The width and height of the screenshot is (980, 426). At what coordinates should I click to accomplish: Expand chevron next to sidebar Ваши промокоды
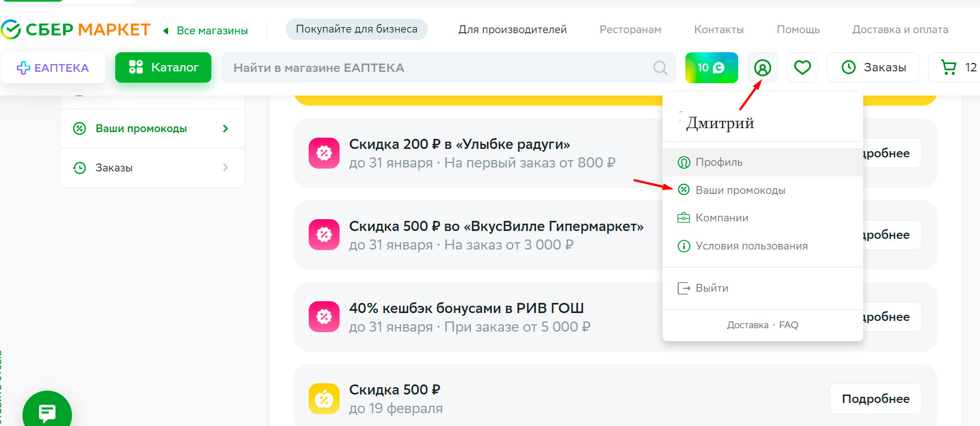[225, 129]
